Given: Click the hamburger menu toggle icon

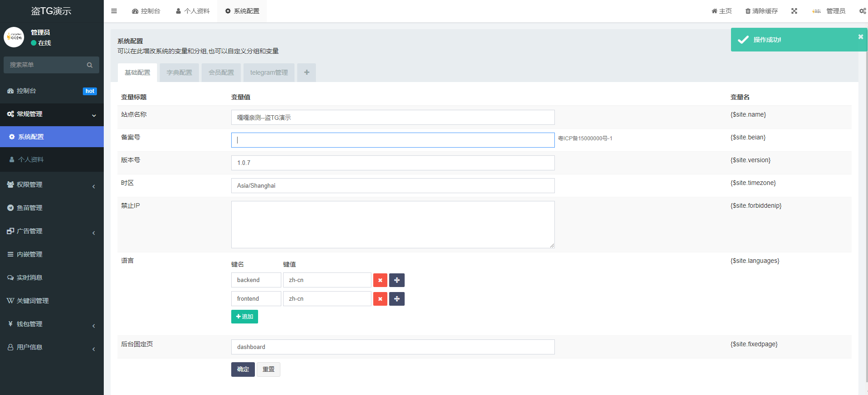Looking at the screenshot, I should (x=114, y=11).
